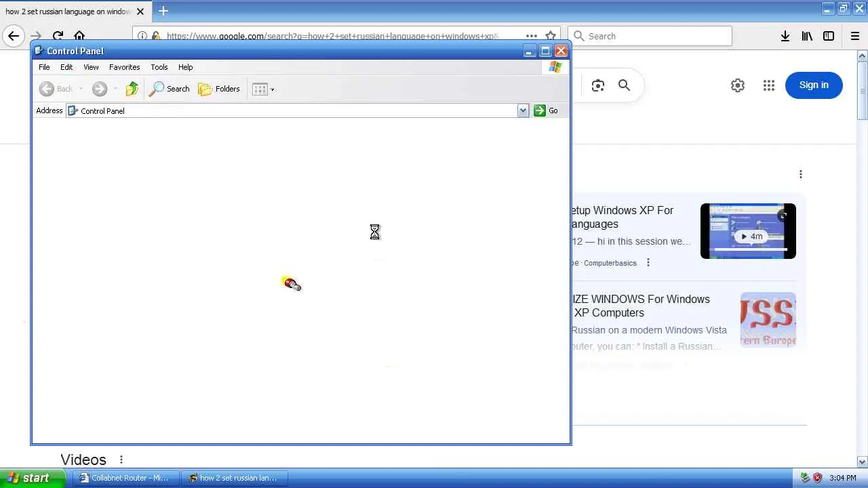The height and width of the screenshot is (488, 868).
Task: Open the Favorites menu in Control Panel
Action: (x=125, y=67)
